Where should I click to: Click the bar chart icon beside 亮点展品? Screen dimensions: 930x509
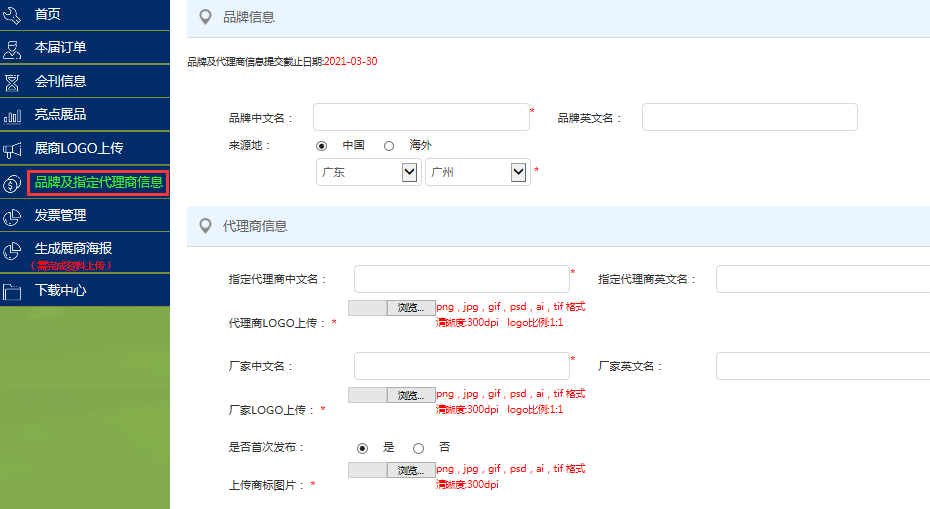[x=13, y=115]
